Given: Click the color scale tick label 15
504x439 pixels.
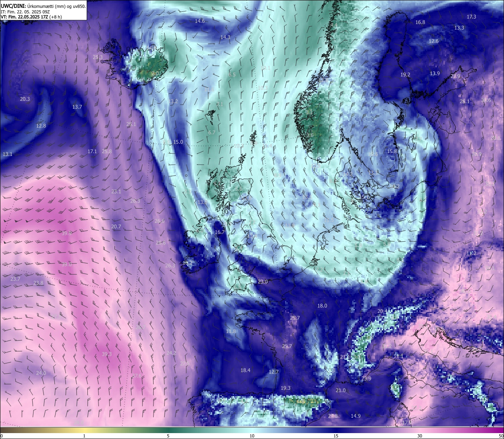Looking at the screenshot, I should 336,436.
